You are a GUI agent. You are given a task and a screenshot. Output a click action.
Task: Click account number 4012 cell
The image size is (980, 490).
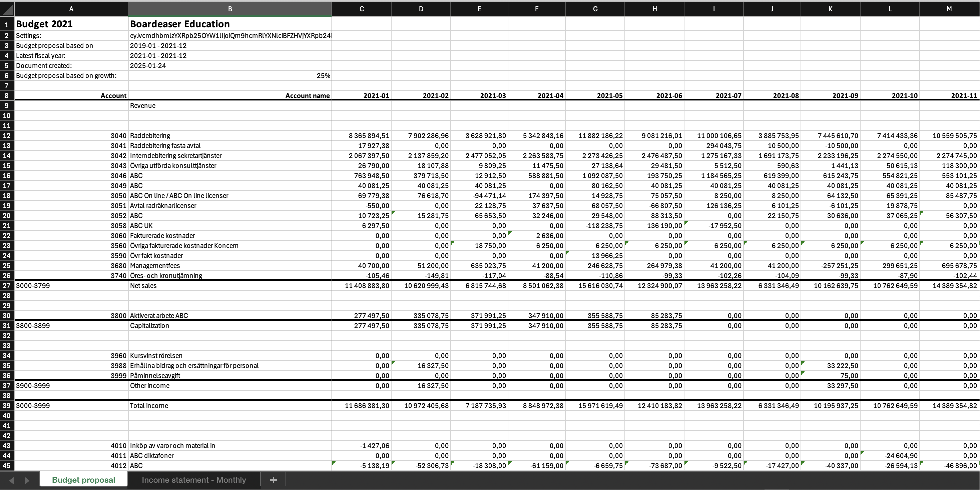coord(71,466)
